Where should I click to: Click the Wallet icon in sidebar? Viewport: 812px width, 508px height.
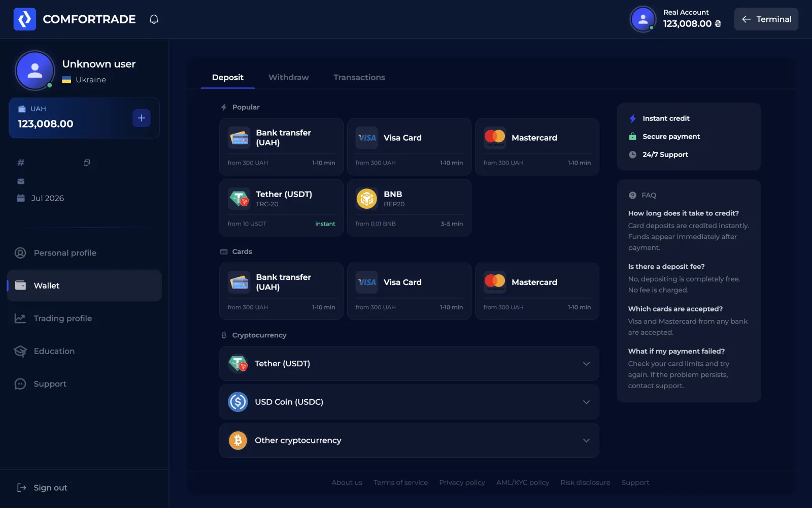click(x=20, y=285)
